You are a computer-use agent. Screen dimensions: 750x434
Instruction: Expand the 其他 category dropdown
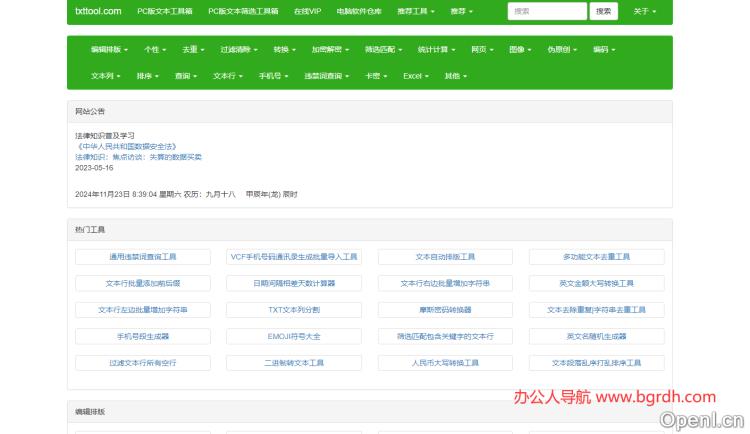455,76
